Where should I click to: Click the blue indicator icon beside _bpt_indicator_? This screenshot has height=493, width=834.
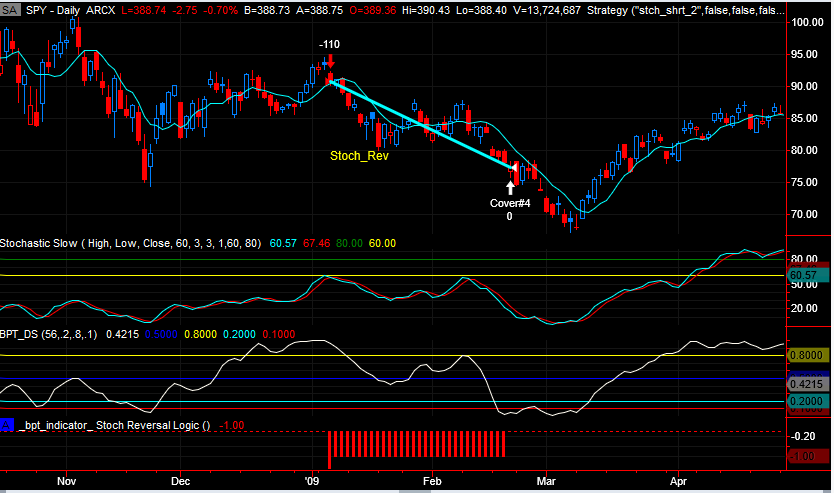pyautogui.click(x=7, y=425)
